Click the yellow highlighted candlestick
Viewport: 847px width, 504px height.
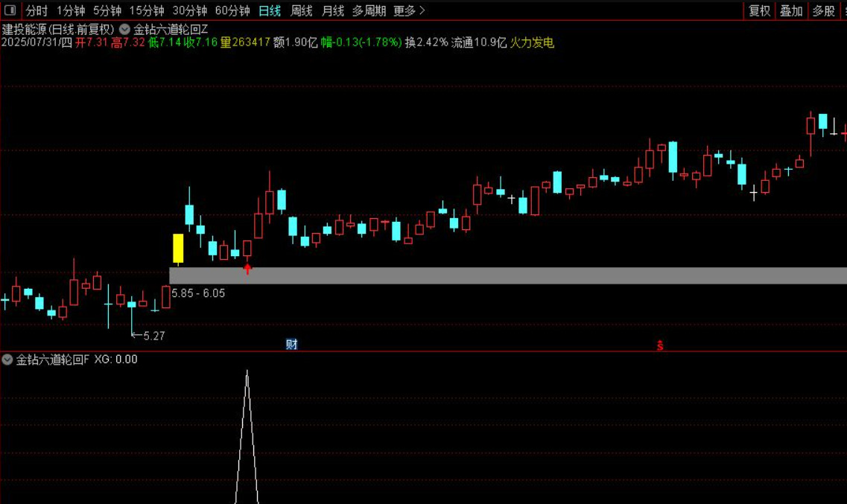pos(178,249)
